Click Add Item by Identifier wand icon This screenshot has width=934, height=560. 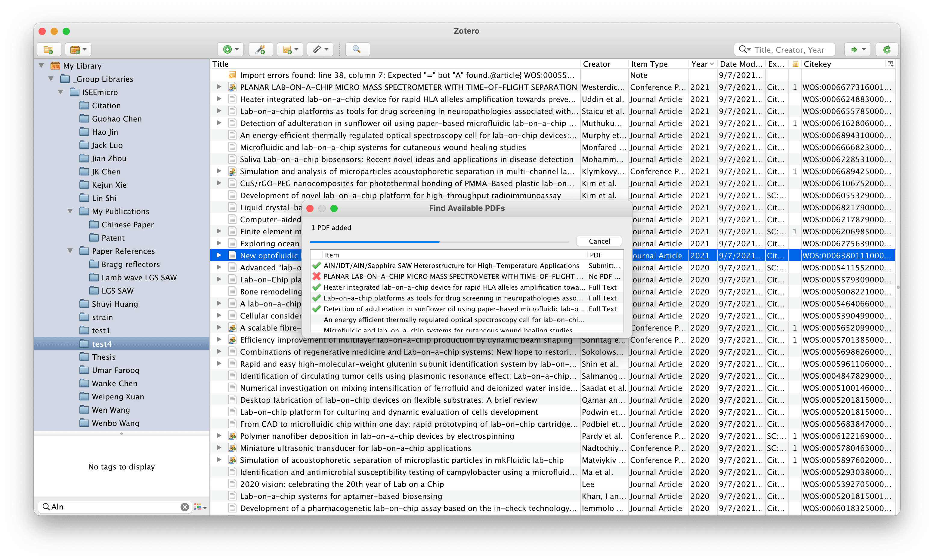pos(261,49)
